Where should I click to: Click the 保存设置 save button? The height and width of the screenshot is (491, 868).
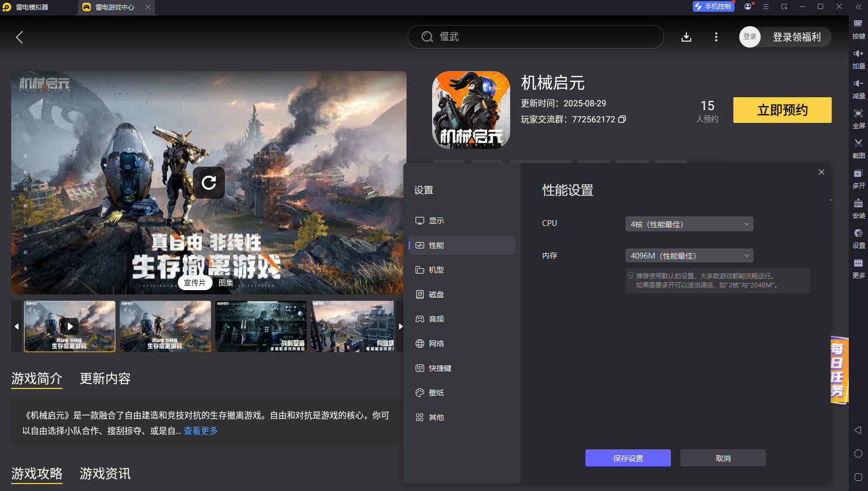tap(628, 458)
